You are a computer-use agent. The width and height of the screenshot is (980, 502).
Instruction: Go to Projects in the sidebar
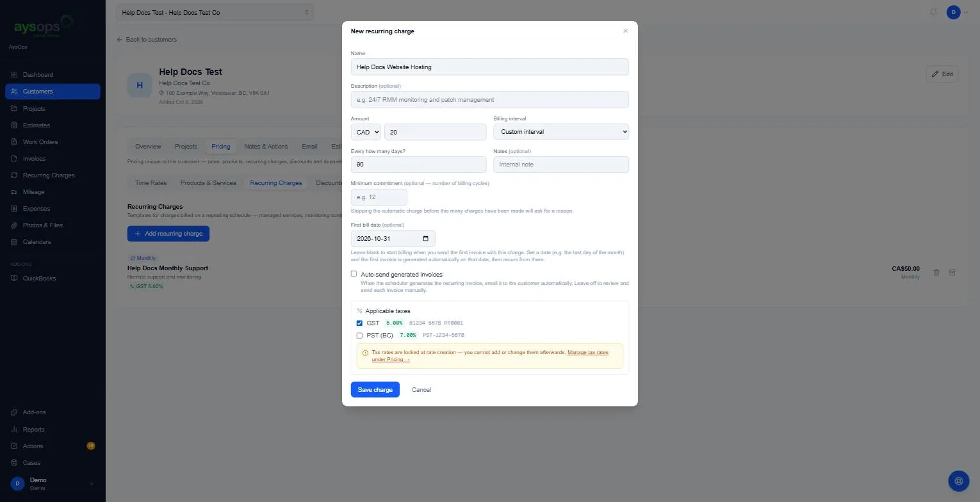[53, 108]
